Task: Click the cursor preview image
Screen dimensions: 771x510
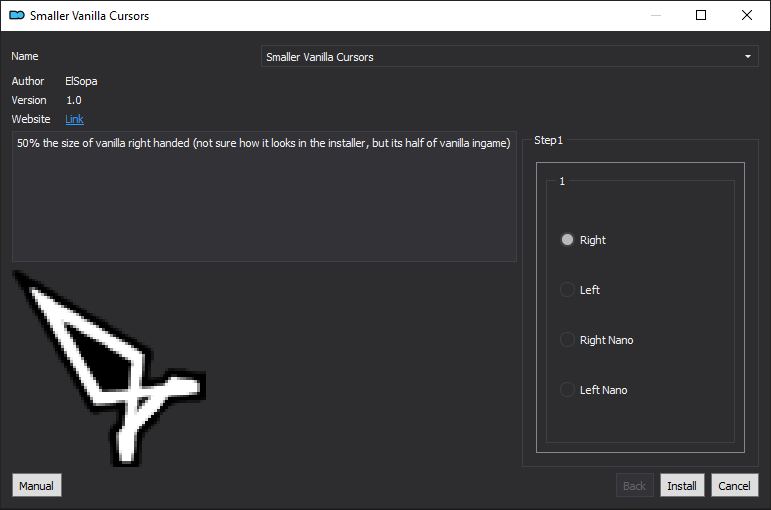Action: 109,368
